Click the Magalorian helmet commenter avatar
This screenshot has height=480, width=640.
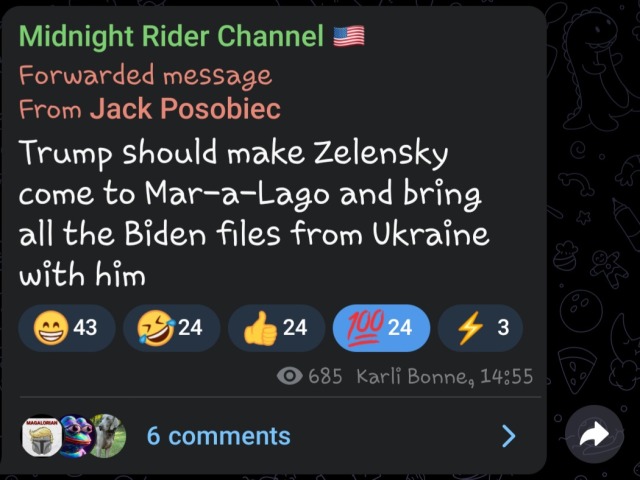(x=41, y=437)
